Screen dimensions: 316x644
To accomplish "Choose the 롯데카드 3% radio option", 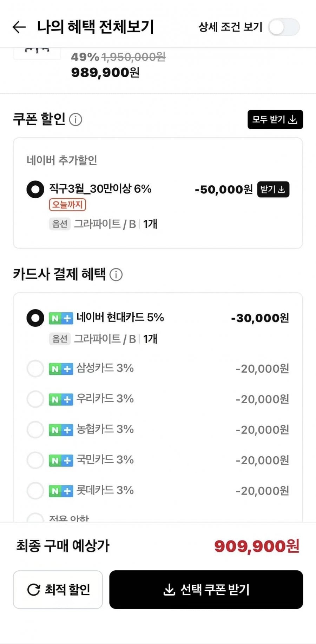I will click(x=35, y=491).
